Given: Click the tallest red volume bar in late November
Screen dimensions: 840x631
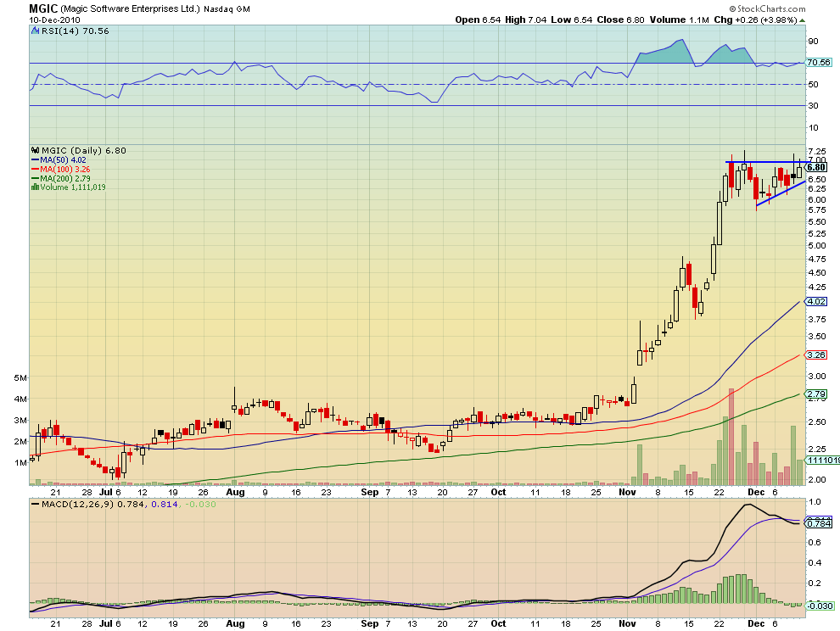Looking at the screenshot, I should [x=731, y=437].
